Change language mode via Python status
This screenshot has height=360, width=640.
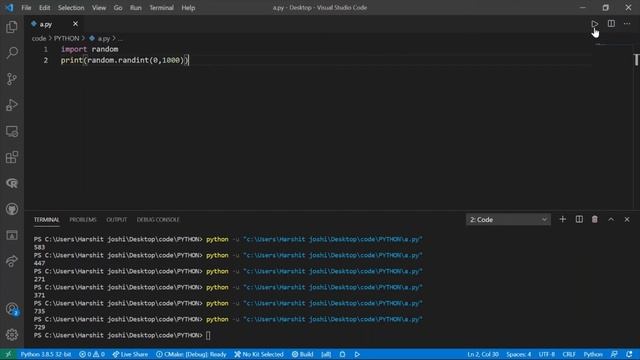click(593, 354)
